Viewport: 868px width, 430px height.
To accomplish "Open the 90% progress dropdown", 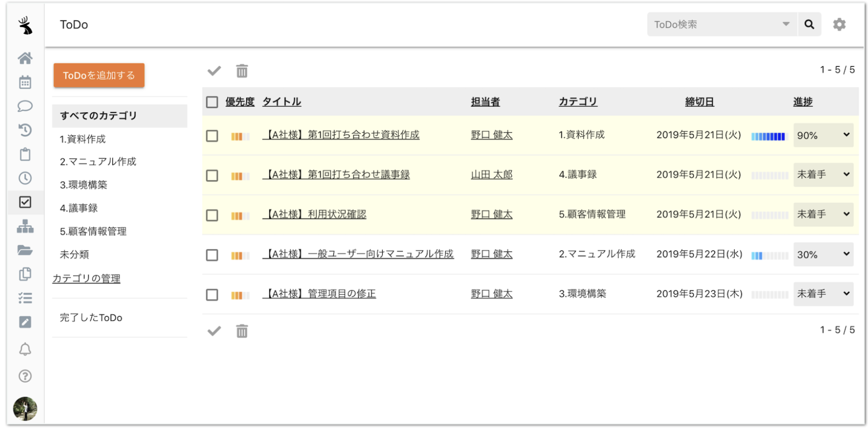I will (x=823, y=135).
